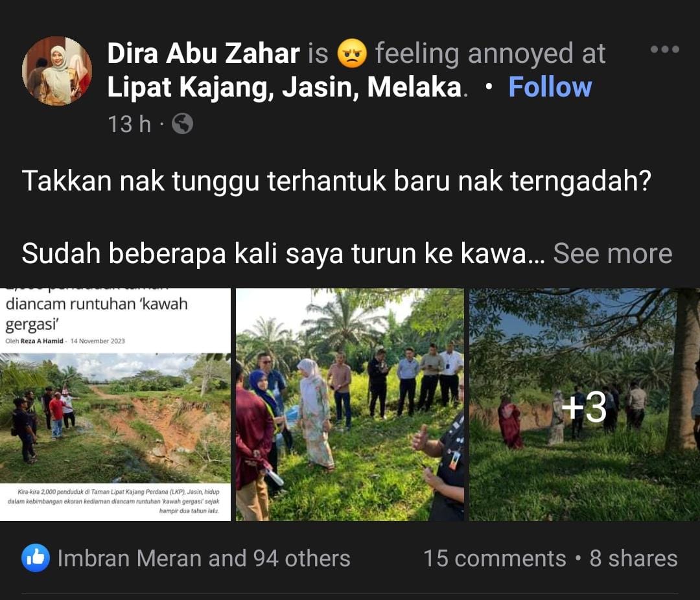Tap the public globe privacy icon

tap(183, 124)
